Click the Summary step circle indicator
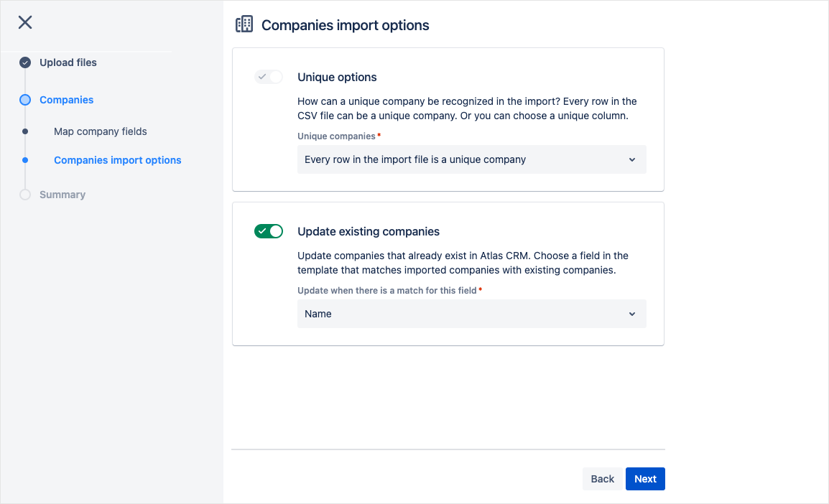Viewport: 829px width, 504px height. click(x=25, y=195)
